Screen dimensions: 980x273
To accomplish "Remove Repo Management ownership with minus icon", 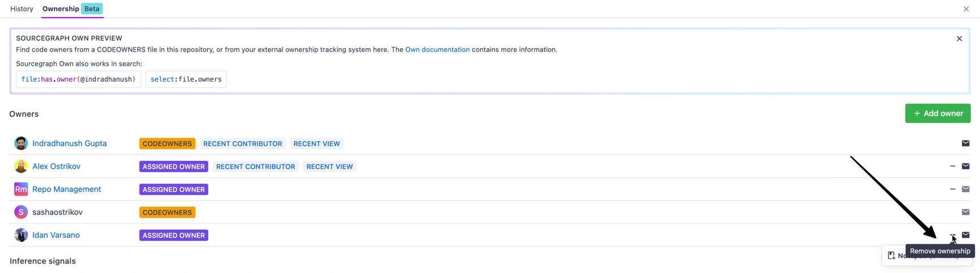I will pyautogui.click(x=953, y=189).
